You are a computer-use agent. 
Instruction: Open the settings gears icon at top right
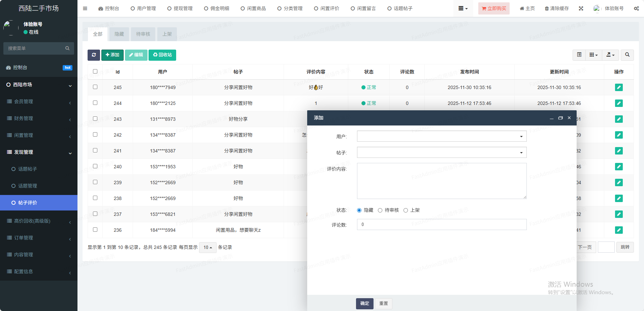[x=636, y=8]
